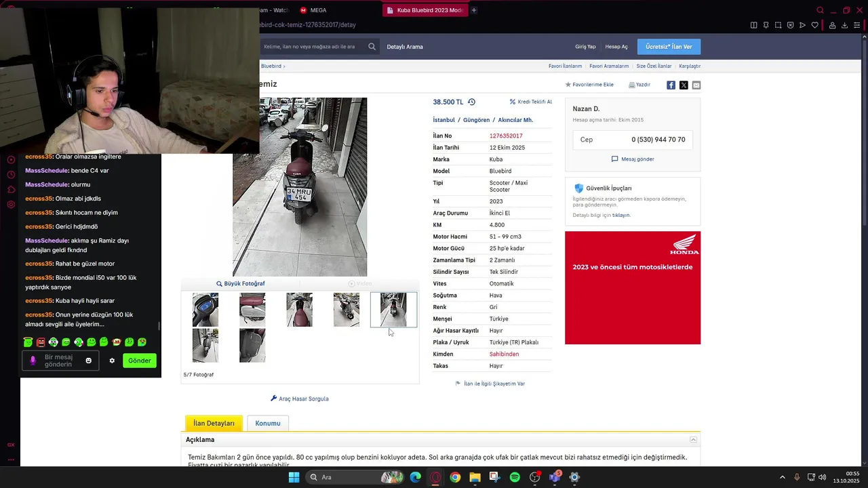Click the İstanbul location link

point(444,120)
